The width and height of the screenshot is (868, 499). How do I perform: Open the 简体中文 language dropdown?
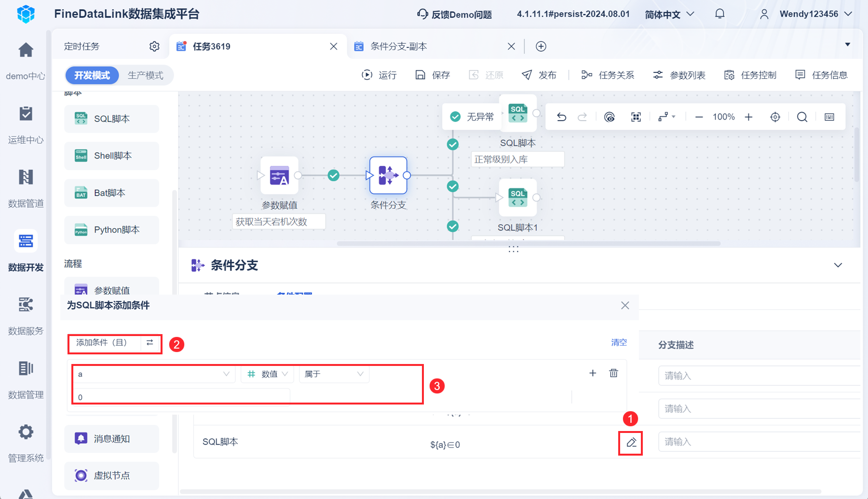click(669, 14)
